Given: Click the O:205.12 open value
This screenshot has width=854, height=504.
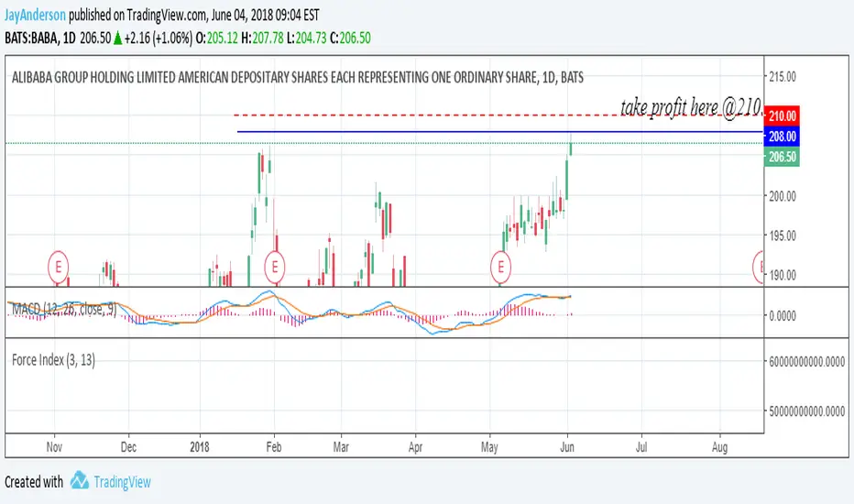Looking at the screenshot, I should pos(217,38).
